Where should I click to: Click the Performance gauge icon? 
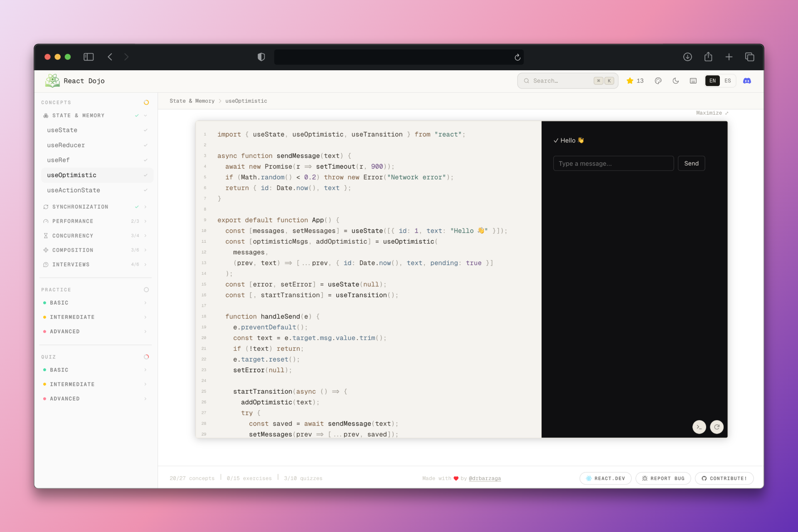46,221
